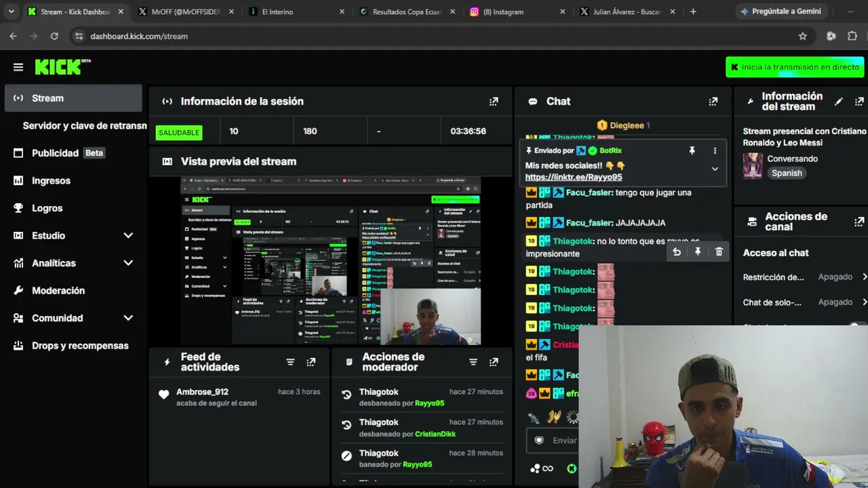The image size is (868, 488).
Task: Switch to the Resultados Copa Ecuador tab
Action: (408, 12)
